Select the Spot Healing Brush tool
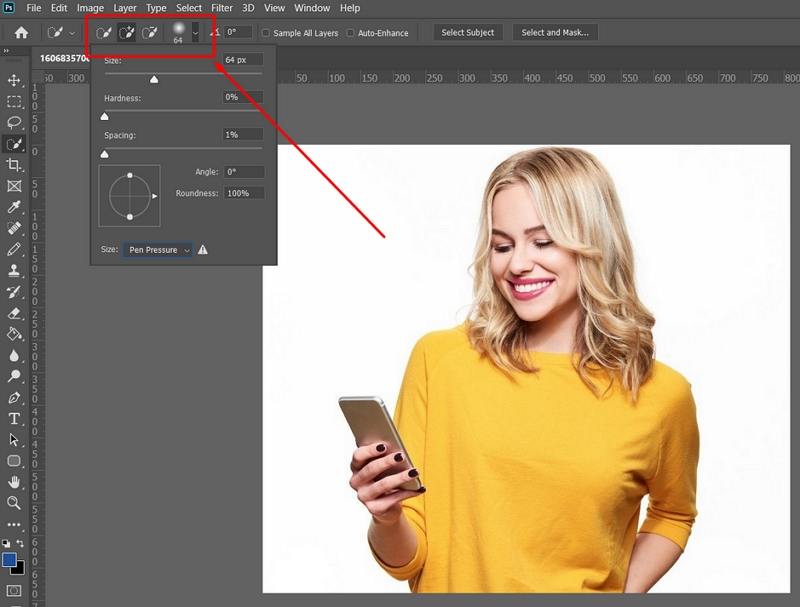 [x=14, y=228]
